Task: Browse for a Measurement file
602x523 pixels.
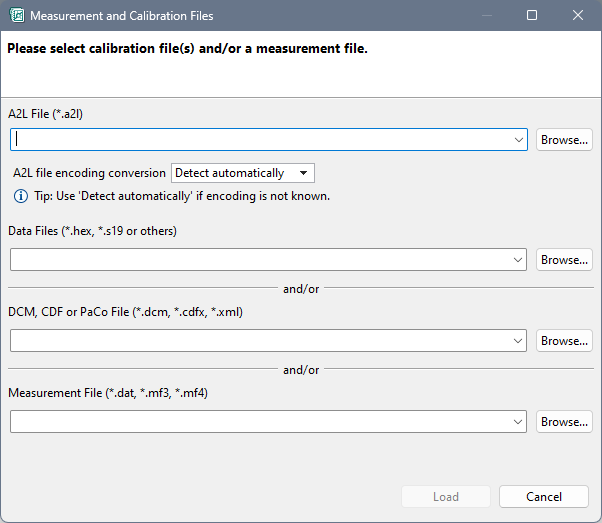Action: tap(564, 422)
